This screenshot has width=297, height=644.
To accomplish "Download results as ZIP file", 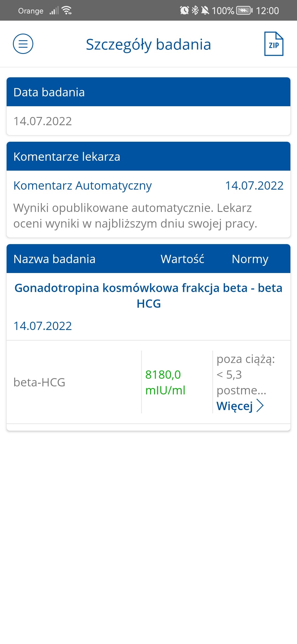I will pyautogui.click(x=274, y=44).
